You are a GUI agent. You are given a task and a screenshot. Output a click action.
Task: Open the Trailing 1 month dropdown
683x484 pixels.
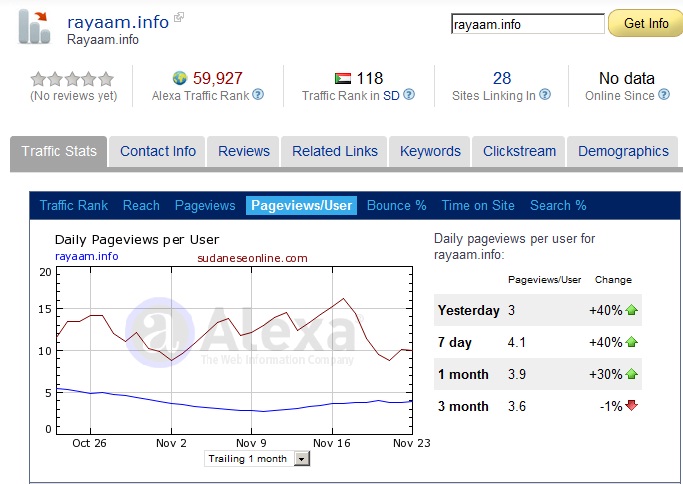point(257,459)
